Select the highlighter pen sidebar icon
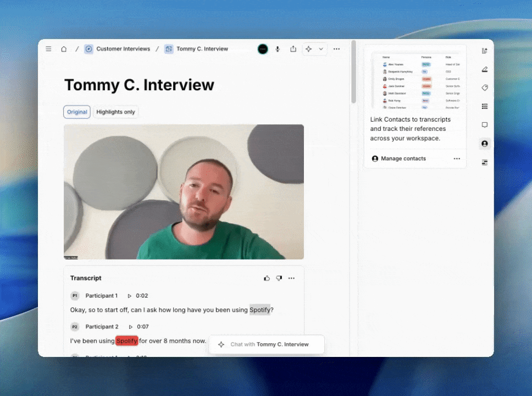The height and width of the screenshot is (396, 532). (x=485, y=69)
